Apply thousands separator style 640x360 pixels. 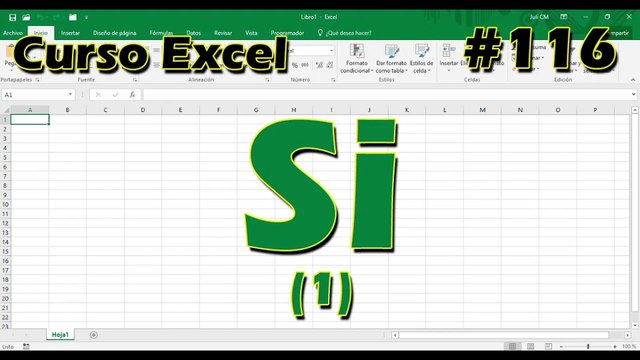(305, 65)
